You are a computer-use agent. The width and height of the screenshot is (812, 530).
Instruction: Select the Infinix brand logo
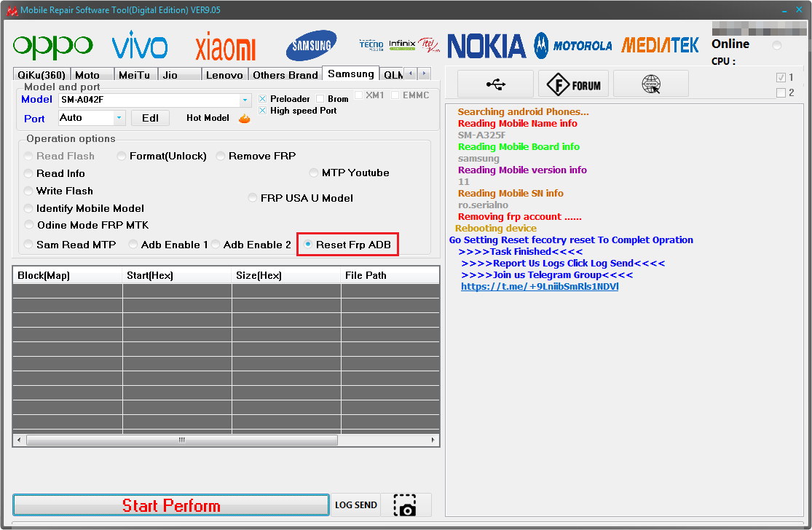tap(403, 44)
